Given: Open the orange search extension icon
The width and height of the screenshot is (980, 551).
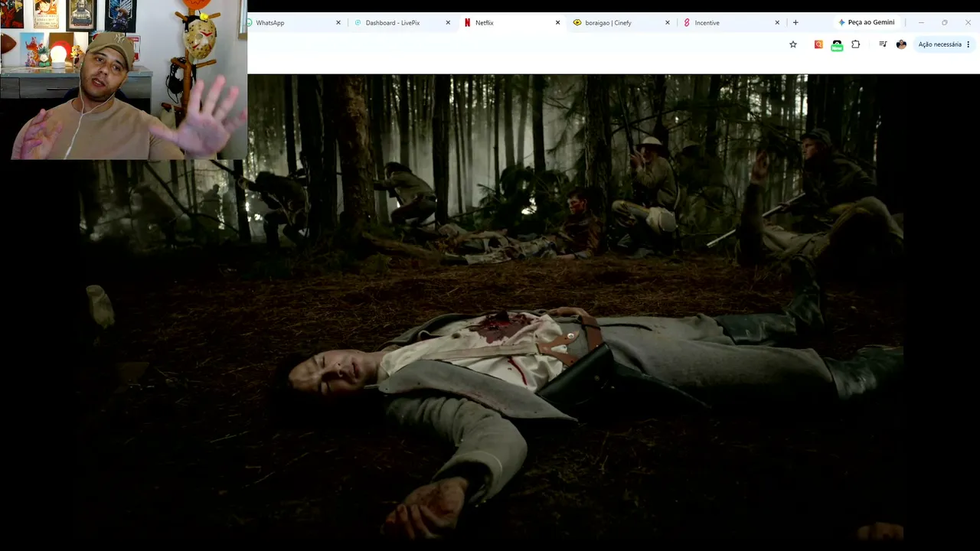Looking at the screenshot, I should (818, 44).
